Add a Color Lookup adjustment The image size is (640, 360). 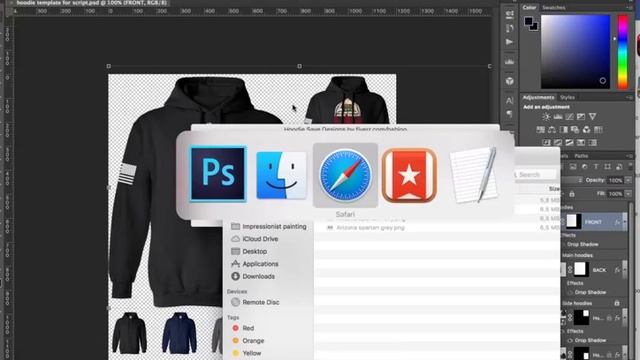coord(598,130)
